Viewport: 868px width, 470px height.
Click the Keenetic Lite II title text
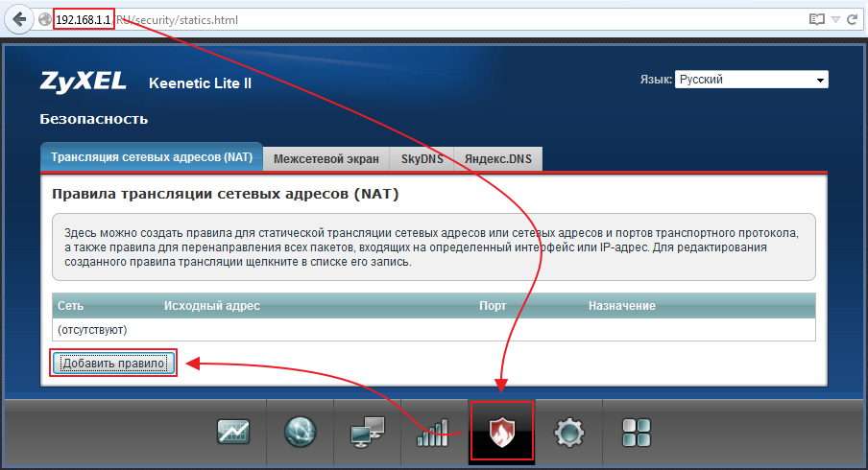click(200, 83)
